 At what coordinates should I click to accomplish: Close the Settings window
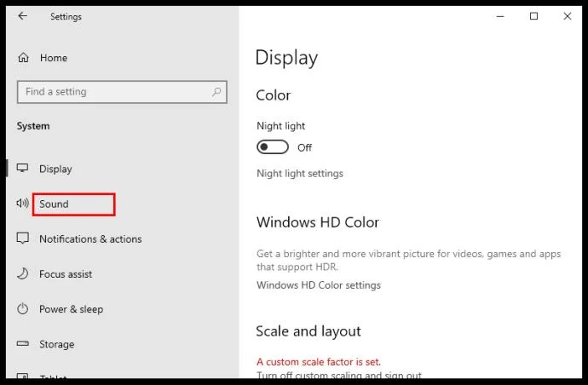click(568, 16)
